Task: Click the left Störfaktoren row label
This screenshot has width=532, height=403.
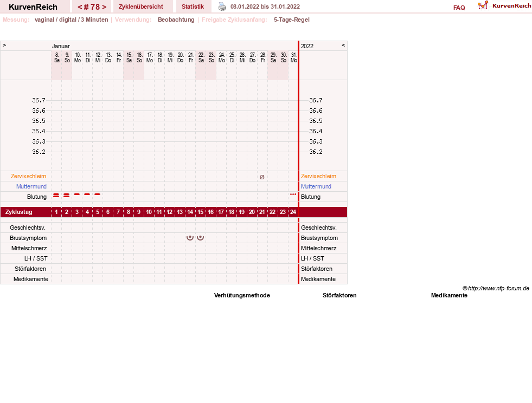Action: (x=30, y=269)
